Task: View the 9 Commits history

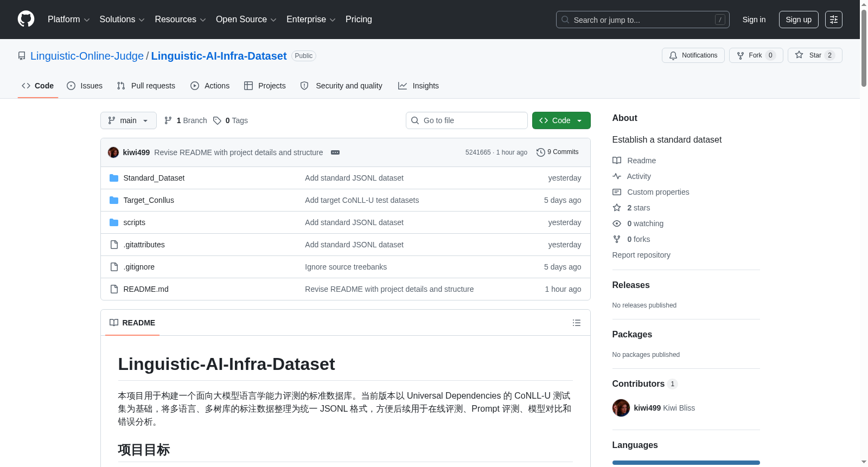Action: pos(558,152)
